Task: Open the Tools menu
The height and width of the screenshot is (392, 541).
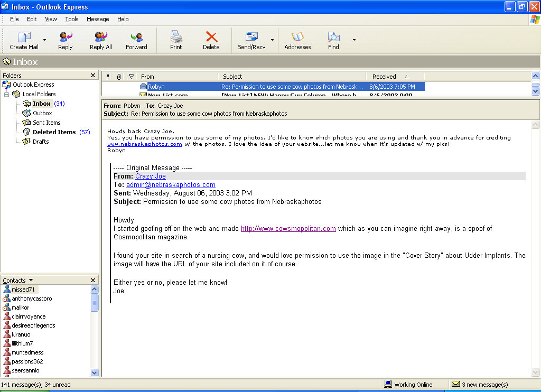Action: [x=72, y=19]
